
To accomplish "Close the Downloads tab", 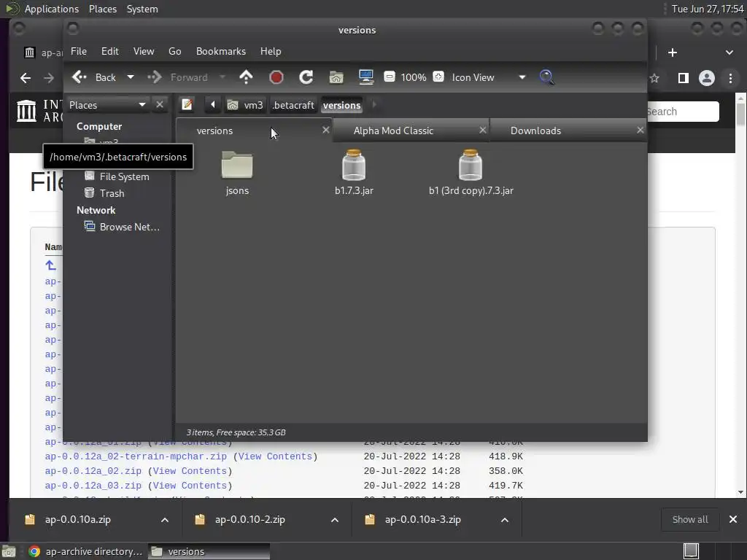I will (x=640, y=130).
